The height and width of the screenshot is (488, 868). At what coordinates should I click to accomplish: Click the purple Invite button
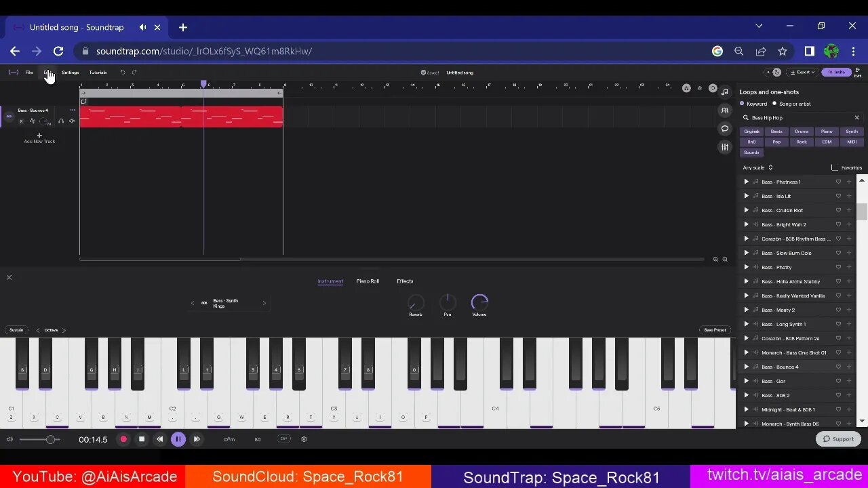[836, 72]
